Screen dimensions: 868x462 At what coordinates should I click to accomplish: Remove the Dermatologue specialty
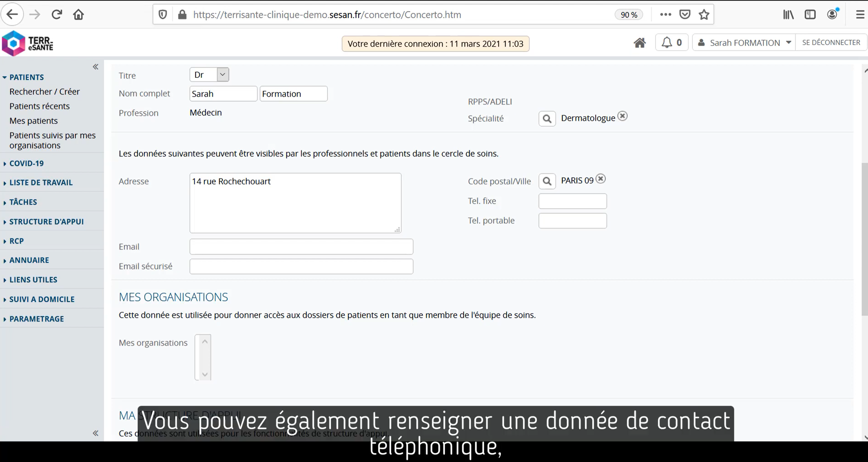click(x=622, y=116)
